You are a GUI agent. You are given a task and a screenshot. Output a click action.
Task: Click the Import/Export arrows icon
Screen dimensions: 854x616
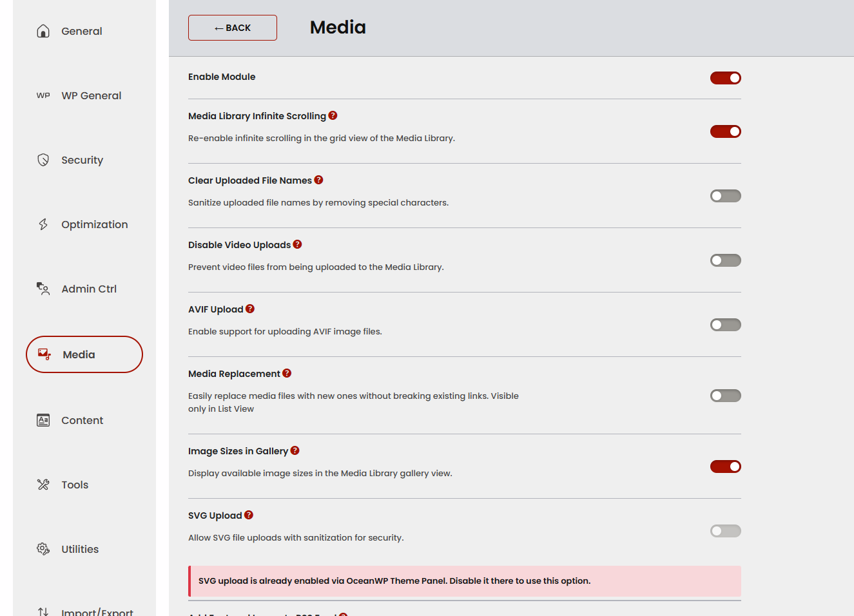pos(43,610)
